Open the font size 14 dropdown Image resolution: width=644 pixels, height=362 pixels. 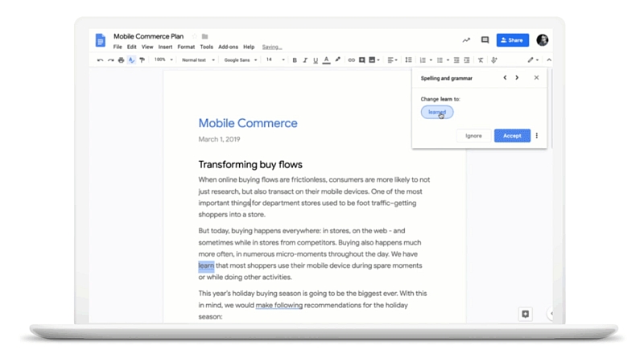275,60
